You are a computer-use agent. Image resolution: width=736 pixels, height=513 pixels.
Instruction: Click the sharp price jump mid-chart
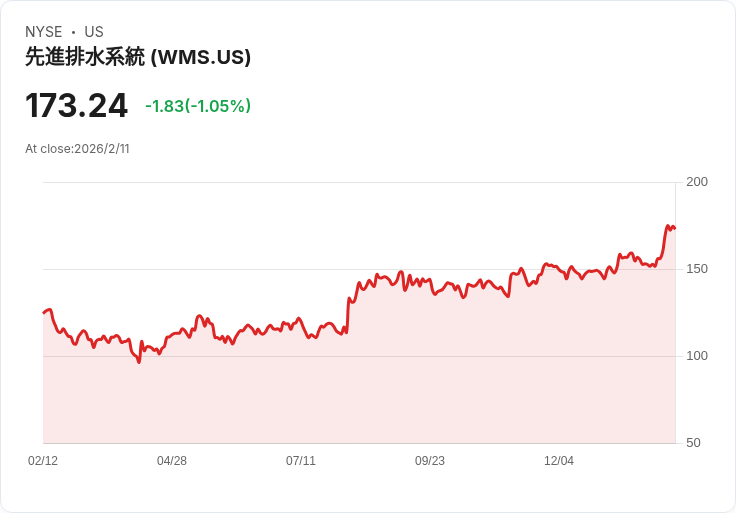(348, 314)
